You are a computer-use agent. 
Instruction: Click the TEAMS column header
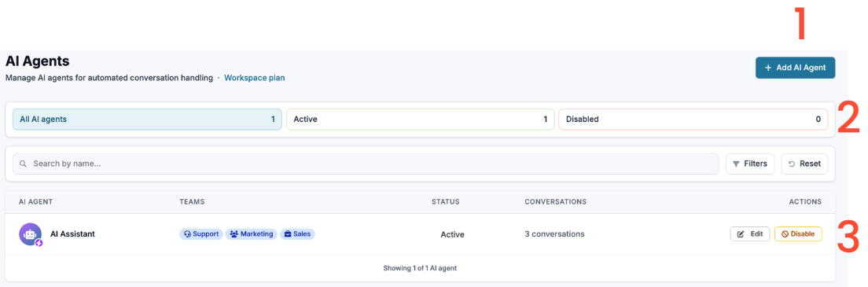[192, 201]
